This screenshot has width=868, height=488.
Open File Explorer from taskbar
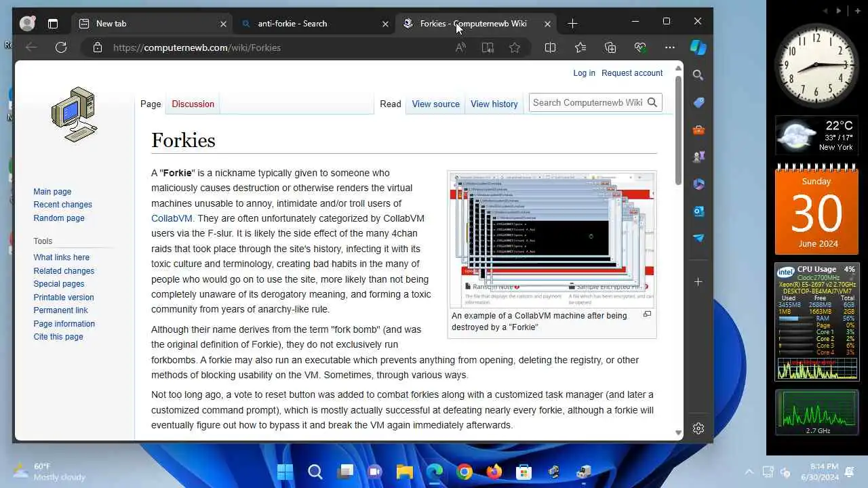coord(405,472)
